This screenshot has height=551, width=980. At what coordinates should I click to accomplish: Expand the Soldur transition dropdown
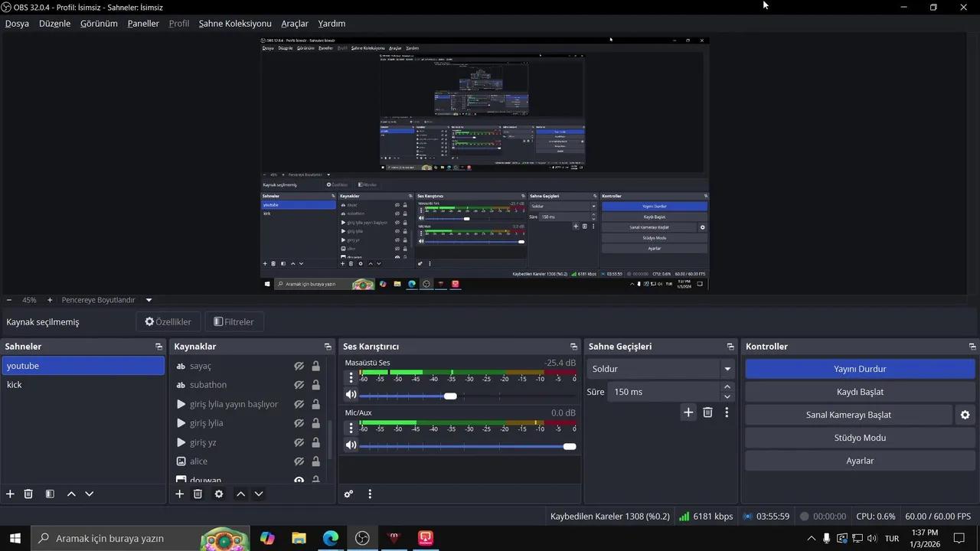click(727, 369)
